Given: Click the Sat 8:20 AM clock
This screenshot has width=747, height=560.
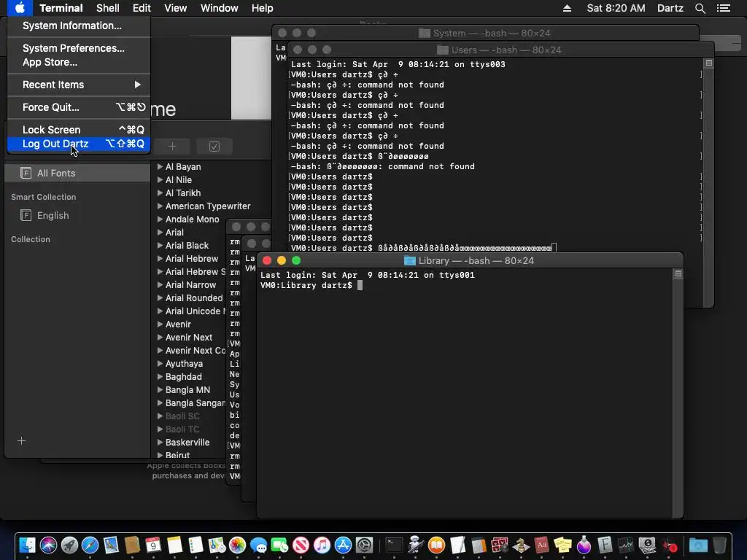Looking at the screenshot, I should tap(616, 8).
